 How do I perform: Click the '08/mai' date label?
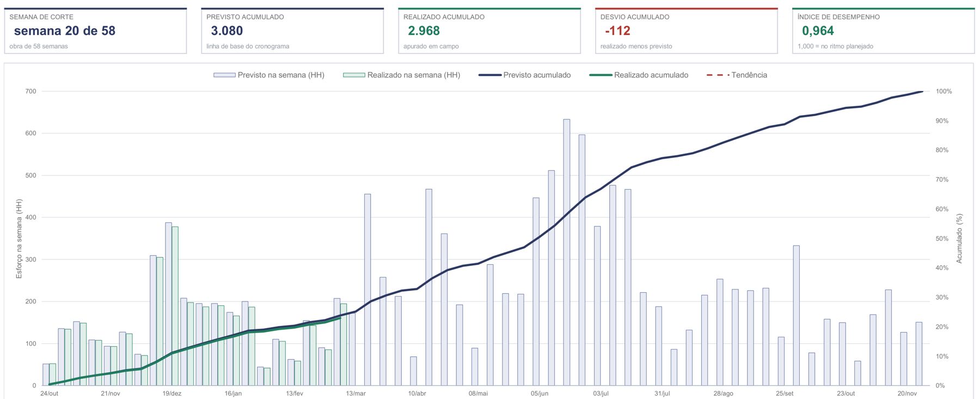tap(479, 394)
